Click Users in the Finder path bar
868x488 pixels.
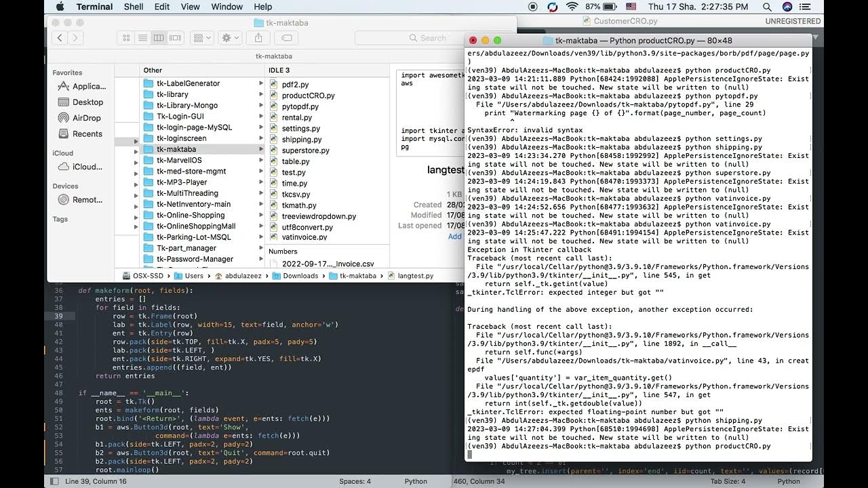[x=188, y=276]
